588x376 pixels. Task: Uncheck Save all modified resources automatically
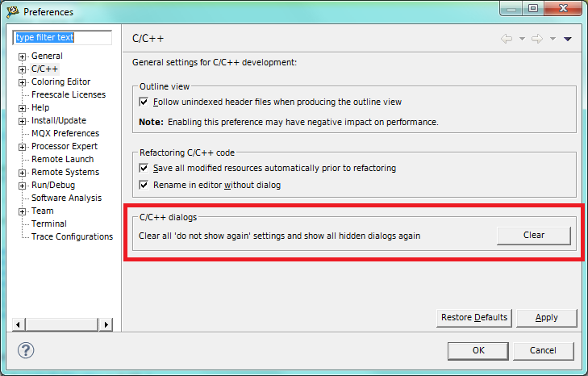[144, 169]
